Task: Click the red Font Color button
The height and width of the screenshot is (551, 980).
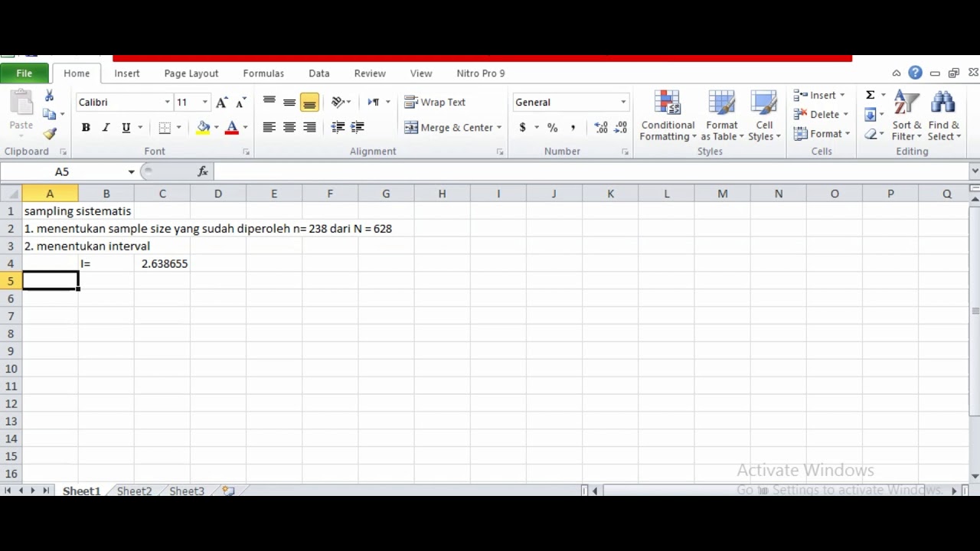Action: pyautogui.click(x=232, y=127)
